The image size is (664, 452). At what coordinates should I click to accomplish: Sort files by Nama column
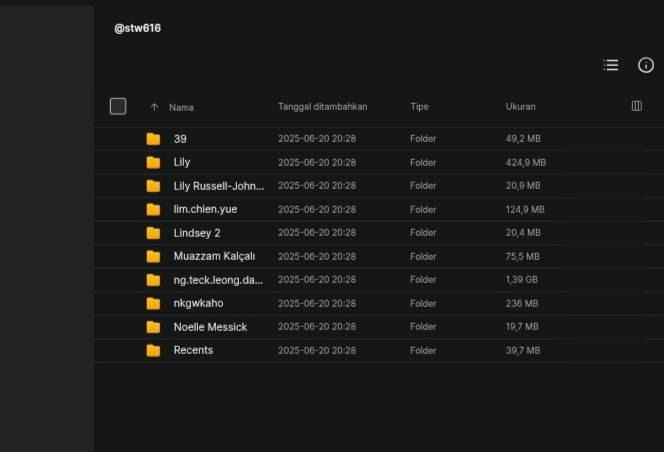[x=181, y=108]
